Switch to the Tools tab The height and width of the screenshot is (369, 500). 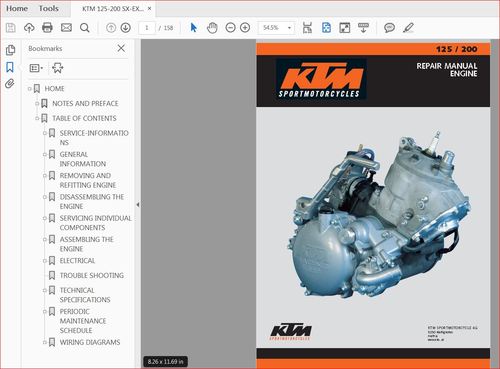pos(49,8)
